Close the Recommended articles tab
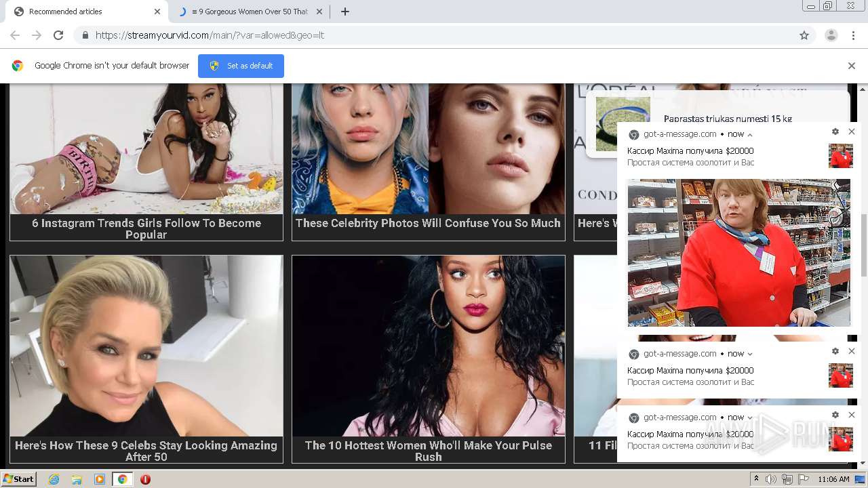 [x=157, y=12]
